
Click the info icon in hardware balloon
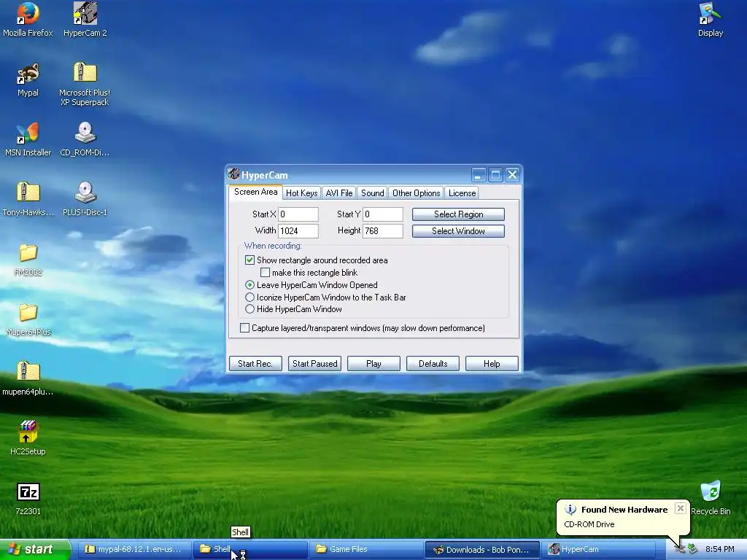[x=570, y=510]
